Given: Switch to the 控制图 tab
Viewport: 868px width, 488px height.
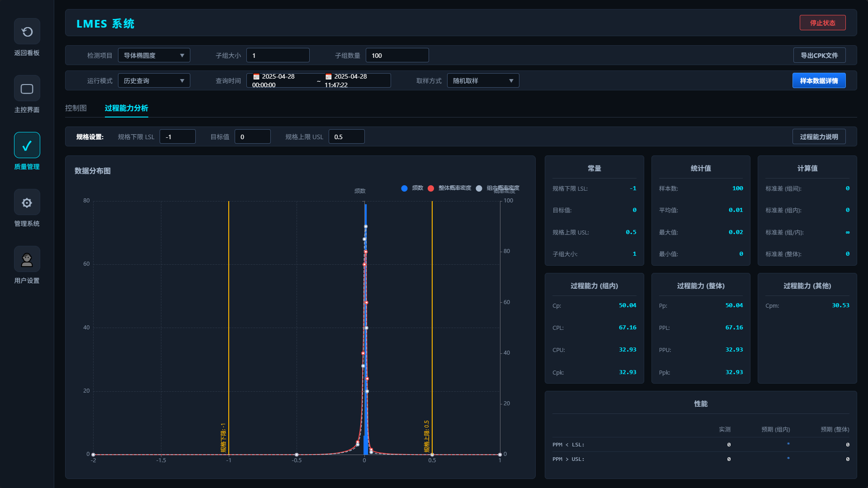Looking at the screenshot, I should pyautogui.click(x=76, y=108).
